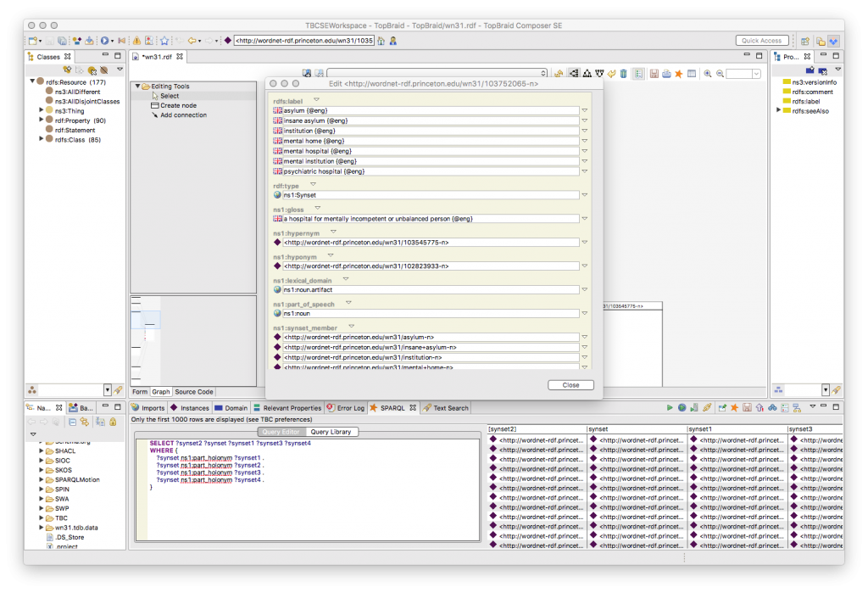Open the dropdown menu for ns1:Synset value
Image resolution: width=868 pixels, height=593 pixels.
pyautogui.click(x=585, y=195)
